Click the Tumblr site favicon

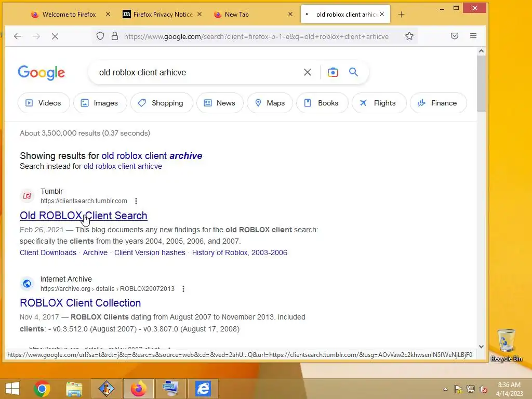(27, 196)
